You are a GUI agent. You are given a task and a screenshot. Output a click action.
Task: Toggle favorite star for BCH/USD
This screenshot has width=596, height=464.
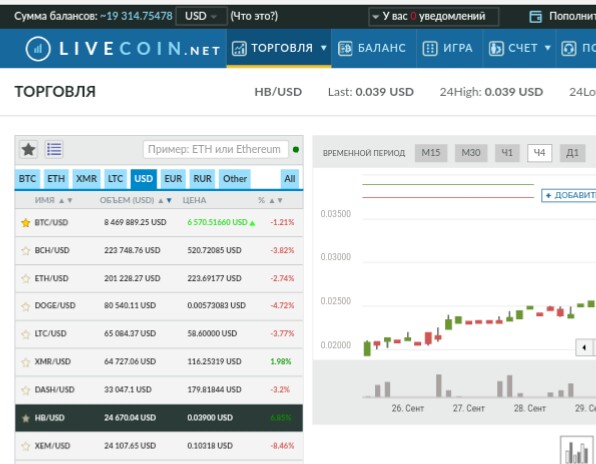tap(25, 250)
